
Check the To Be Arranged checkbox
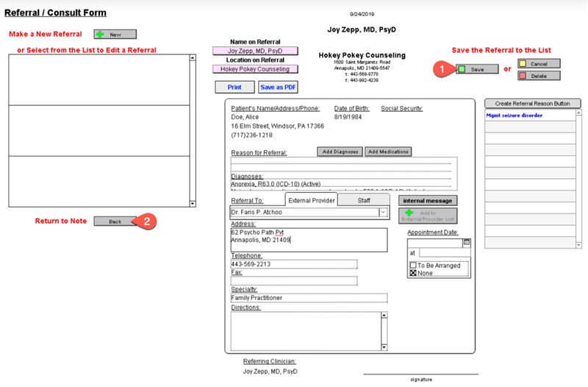coord(413,265)
